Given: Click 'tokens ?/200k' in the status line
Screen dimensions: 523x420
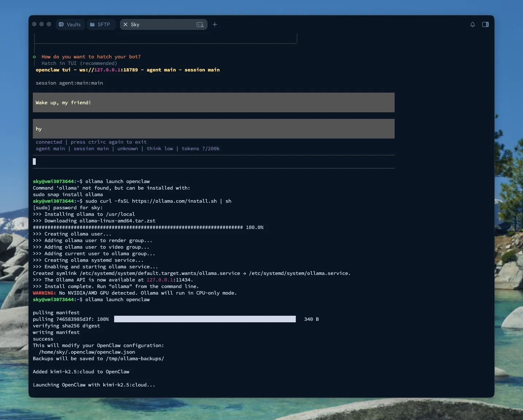Looking at the screenshot, I should click(201, 148).
